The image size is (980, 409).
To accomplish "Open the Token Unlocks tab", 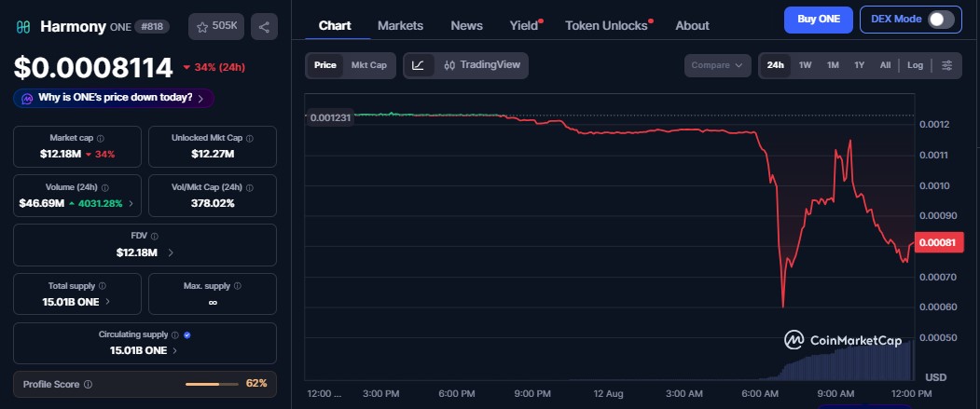I will tap(606, 25).
